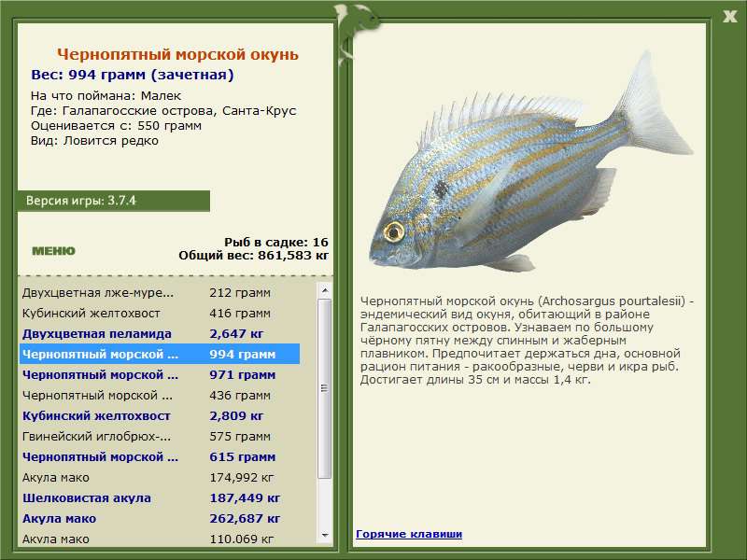Open the МЕНЮ button
747x560 pixels.
pyautogui.click(x=53, y=251)
